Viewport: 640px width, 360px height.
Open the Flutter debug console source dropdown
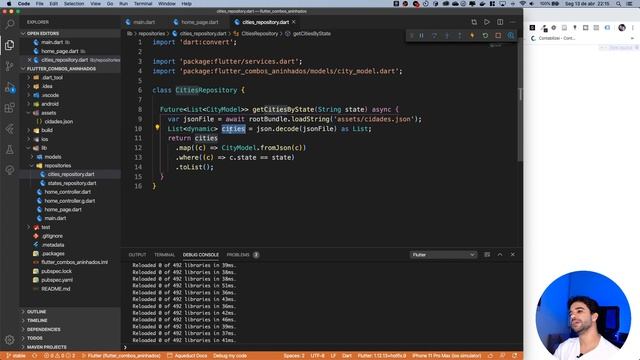pos(443,255)
